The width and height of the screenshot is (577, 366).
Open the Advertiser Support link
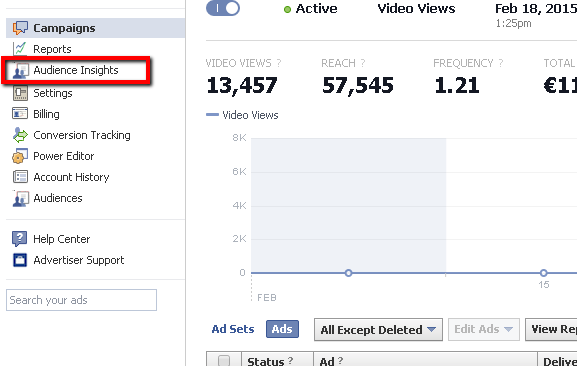coord(79,260)
